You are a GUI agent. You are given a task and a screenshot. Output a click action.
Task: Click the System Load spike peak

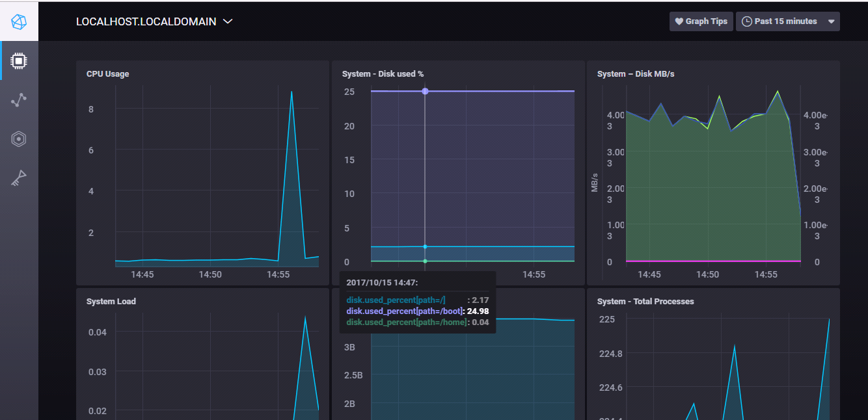305,317
